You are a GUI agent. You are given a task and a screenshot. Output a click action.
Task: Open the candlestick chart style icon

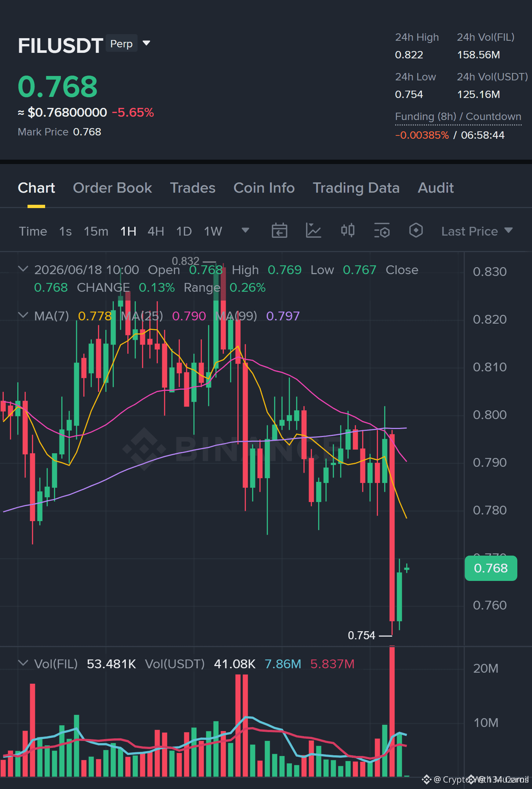tap(347, 230)
